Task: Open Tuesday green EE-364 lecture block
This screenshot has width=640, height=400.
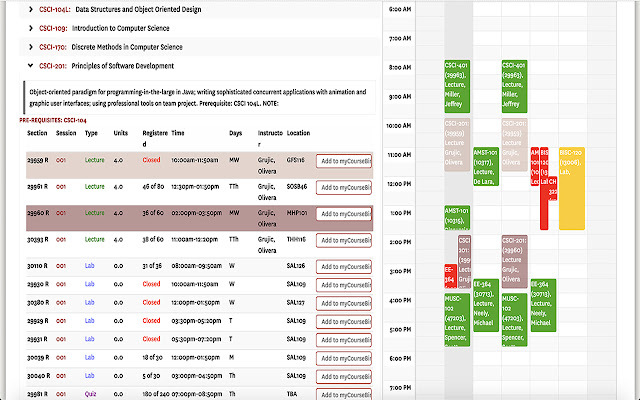Action: point(486,305)
